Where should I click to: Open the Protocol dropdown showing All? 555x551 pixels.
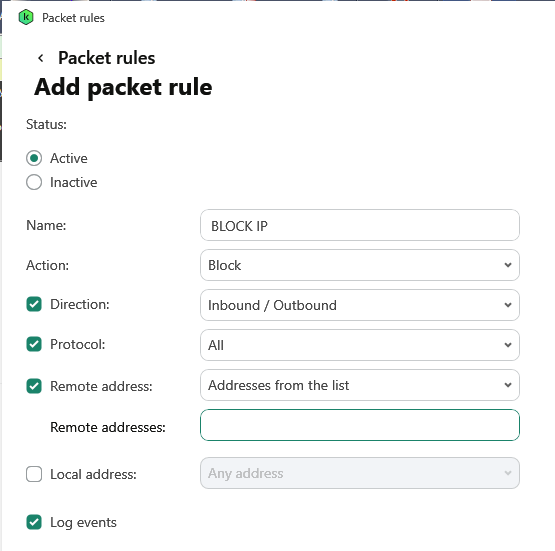tap(360, 345)
